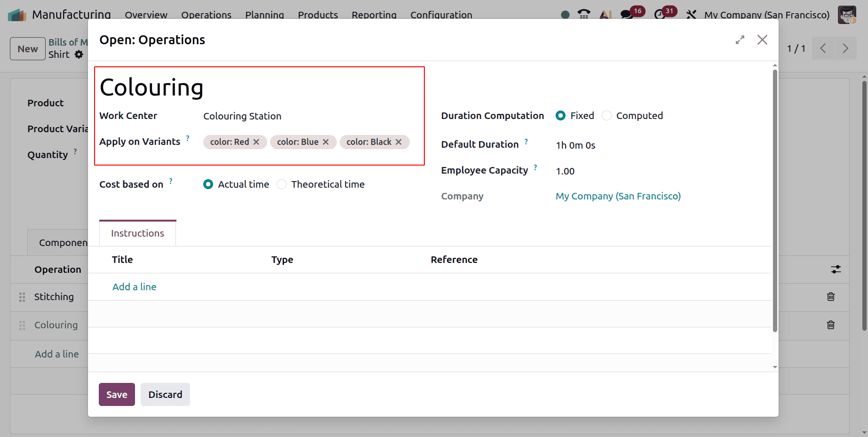868x437 pixels.
Task: Open the activities clock icon with 31 badge
Action: coord(660,15)
